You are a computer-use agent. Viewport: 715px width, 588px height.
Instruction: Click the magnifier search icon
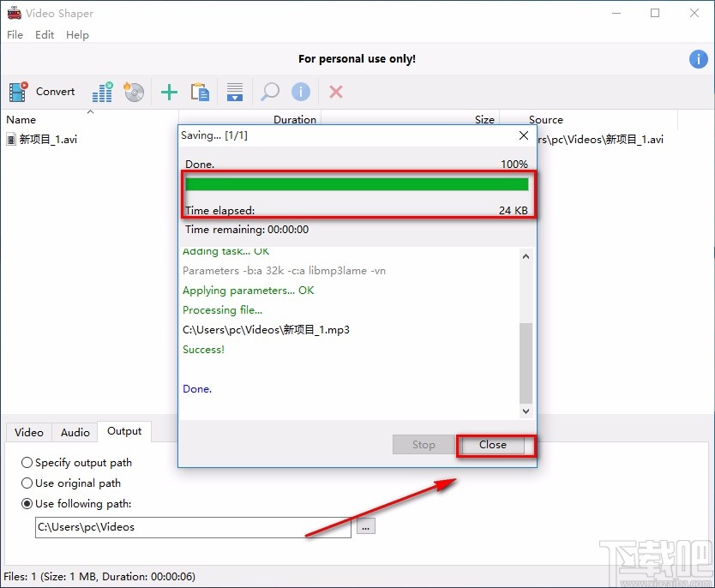click(270, 92)
